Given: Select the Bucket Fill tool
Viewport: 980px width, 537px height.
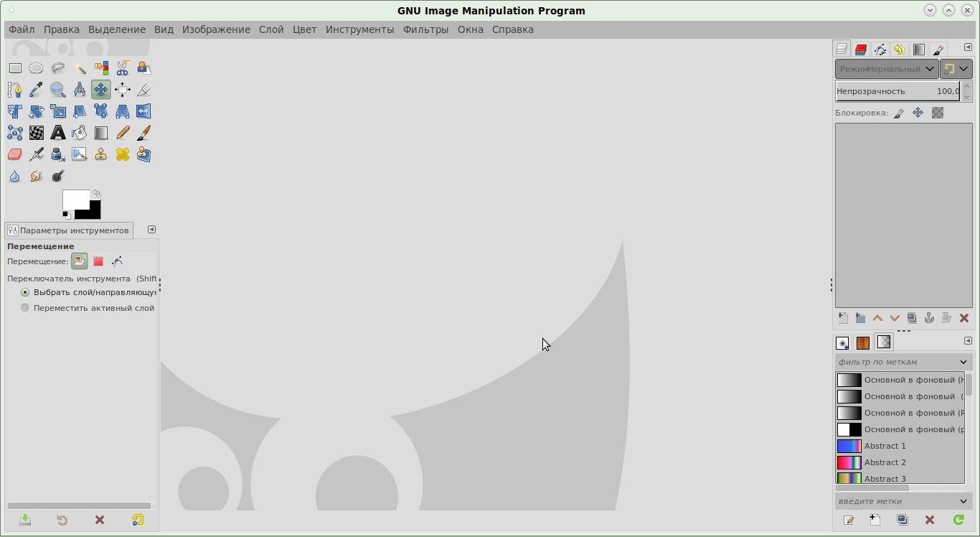Looking at the screenshot, I should tap(80, 133).
